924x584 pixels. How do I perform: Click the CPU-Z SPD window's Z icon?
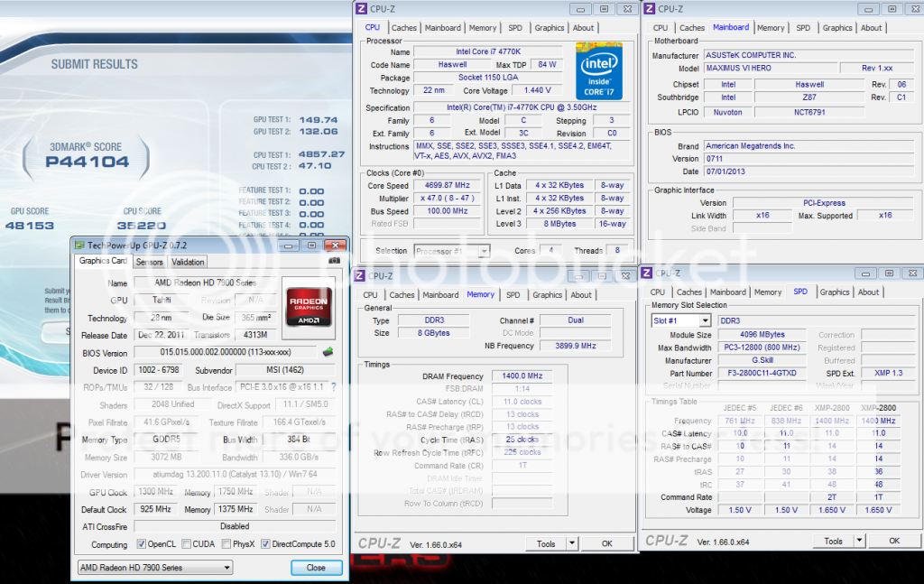pyautogui.click(x=648, y=273)
